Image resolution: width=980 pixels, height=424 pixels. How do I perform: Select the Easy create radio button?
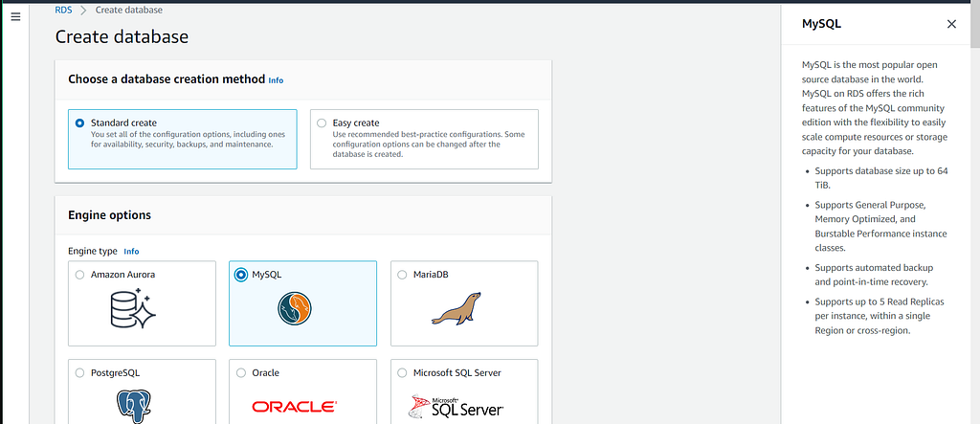(x=322, y=123)
